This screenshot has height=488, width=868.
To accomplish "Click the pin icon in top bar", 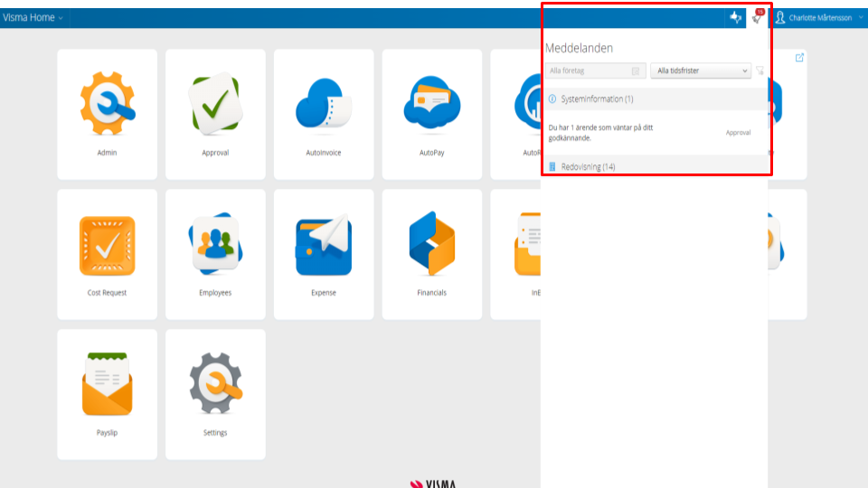I will 735,18.
